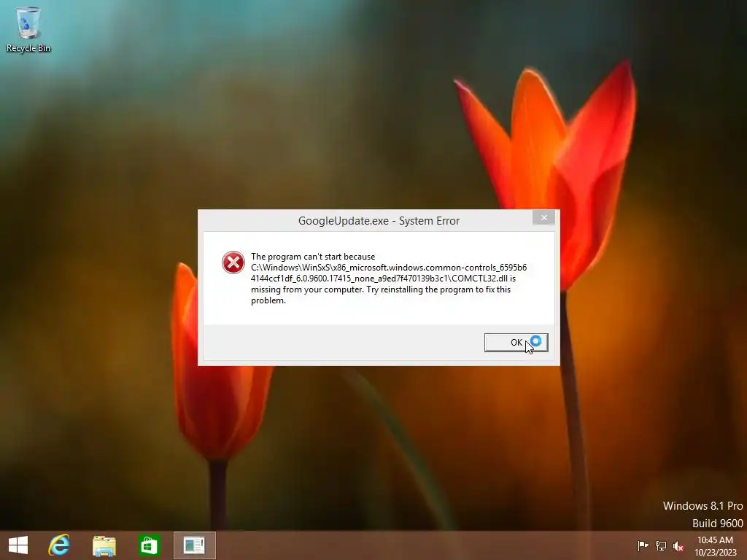The width and height of the screenshot is (747, 560).
Task: Select the active app window taskbar button
Action: click(194, 545)
